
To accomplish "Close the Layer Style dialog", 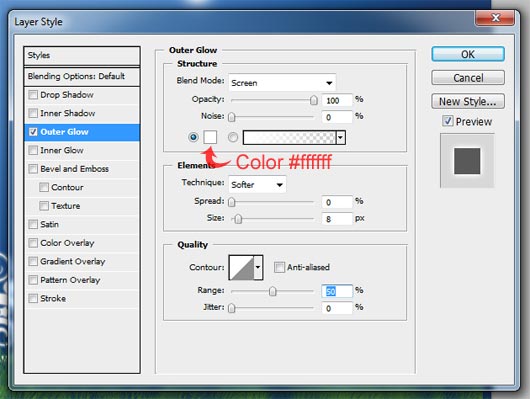I will pos(495,18).
